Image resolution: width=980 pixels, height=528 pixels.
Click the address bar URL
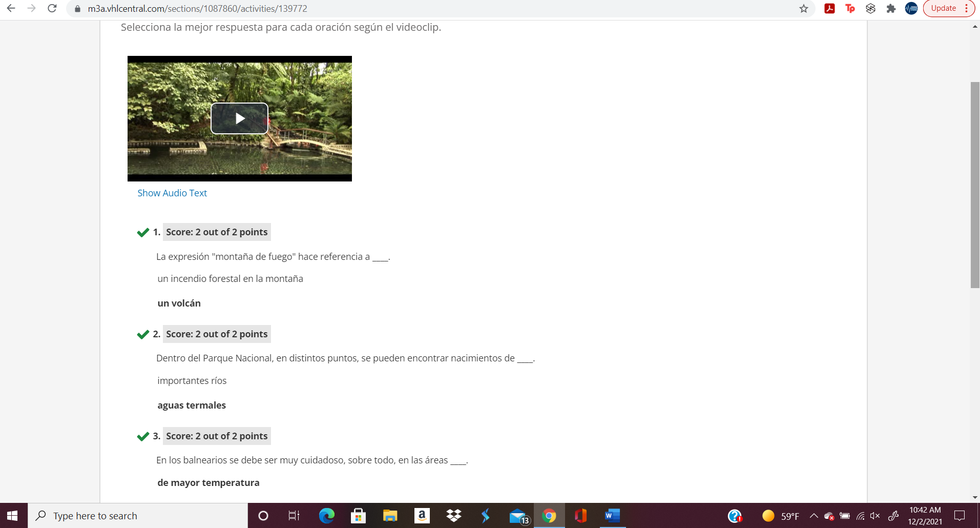click(x=197, y=9)
